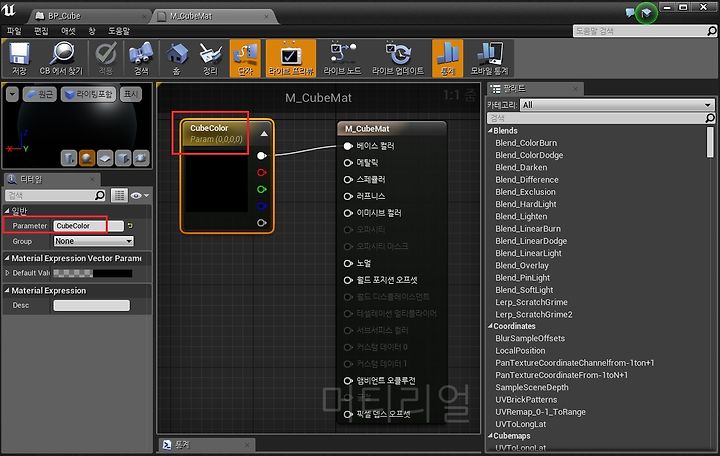Click the Desc text field
Viewport: 720px width, 456px height.
pos(91,305)
